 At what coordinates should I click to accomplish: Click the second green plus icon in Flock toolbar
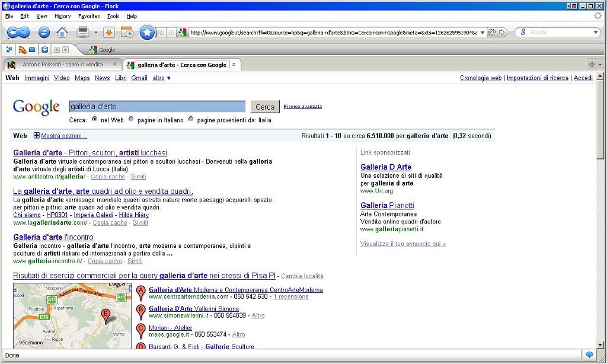pos(65,50)
